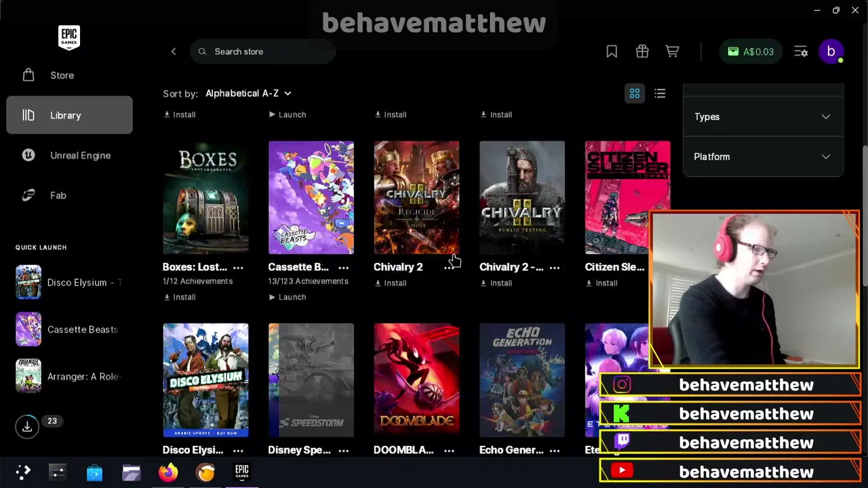Select the Echo Generation cover
868x488 pixels.
click(522, 380)
